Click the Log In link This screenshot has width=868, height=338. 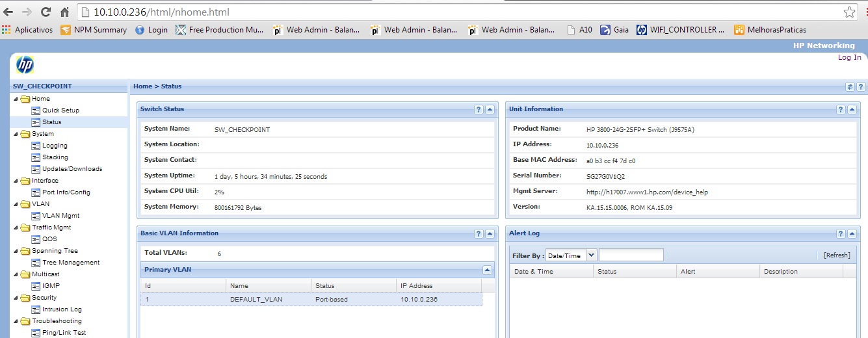[849, 57]
